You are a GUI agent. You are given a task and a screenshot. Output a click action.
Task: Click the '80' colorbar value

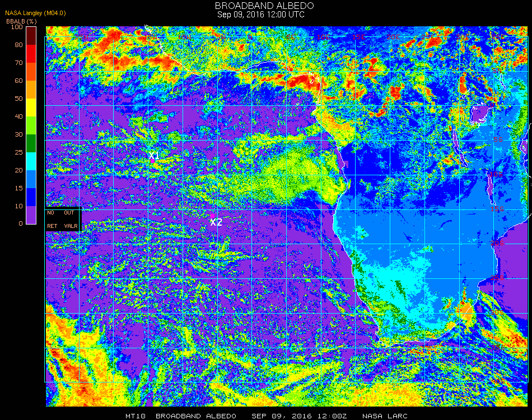pos(18,45)
